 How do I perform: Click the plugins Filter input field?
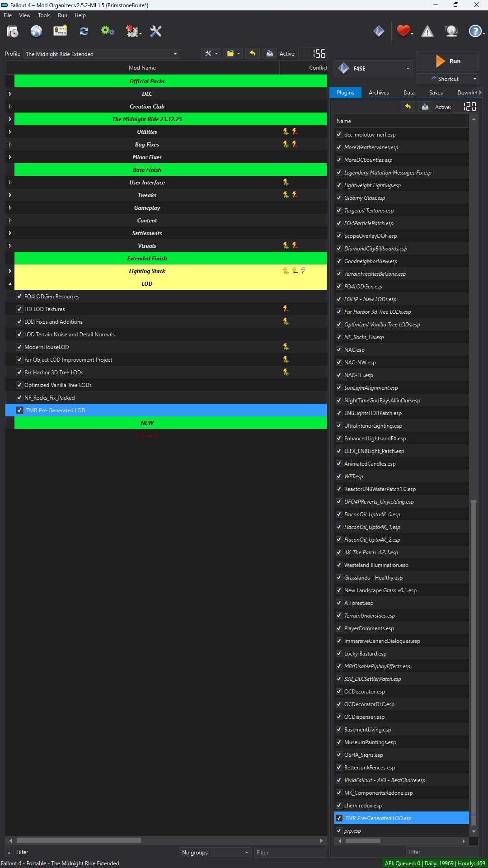pyautogui.click(x=442, y=852)
